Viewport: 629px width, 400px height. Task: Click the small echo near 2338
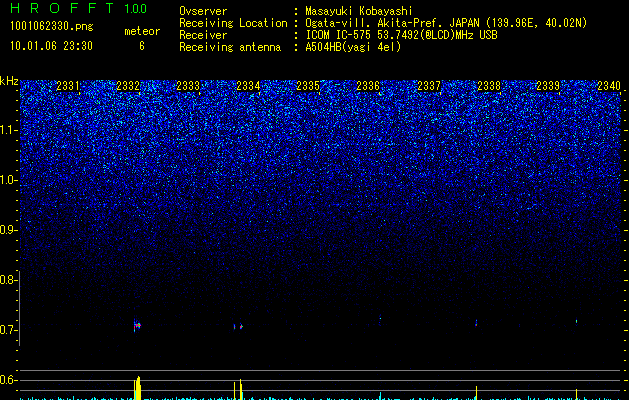(476, 323)
